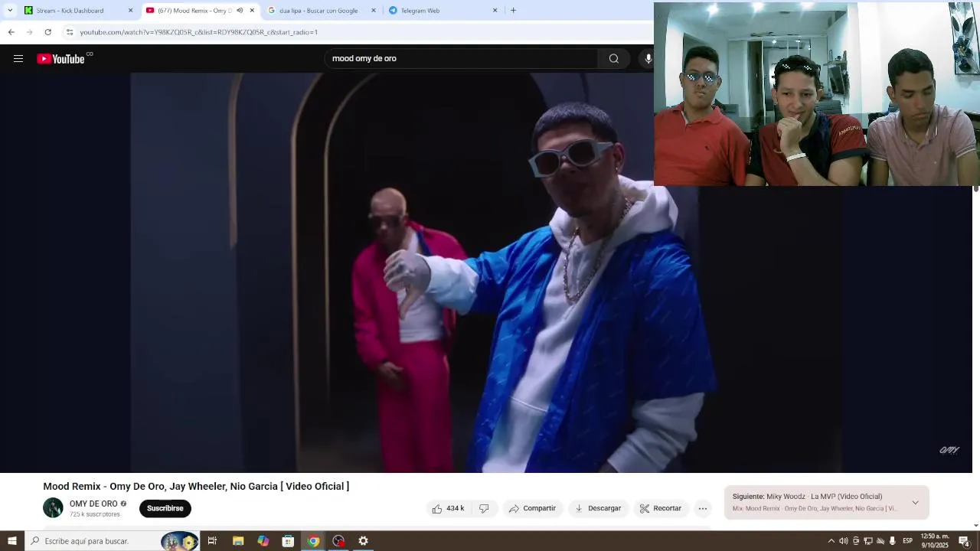
Task: Like the video with thumbs-up 434 k
Action: [448, 508]
